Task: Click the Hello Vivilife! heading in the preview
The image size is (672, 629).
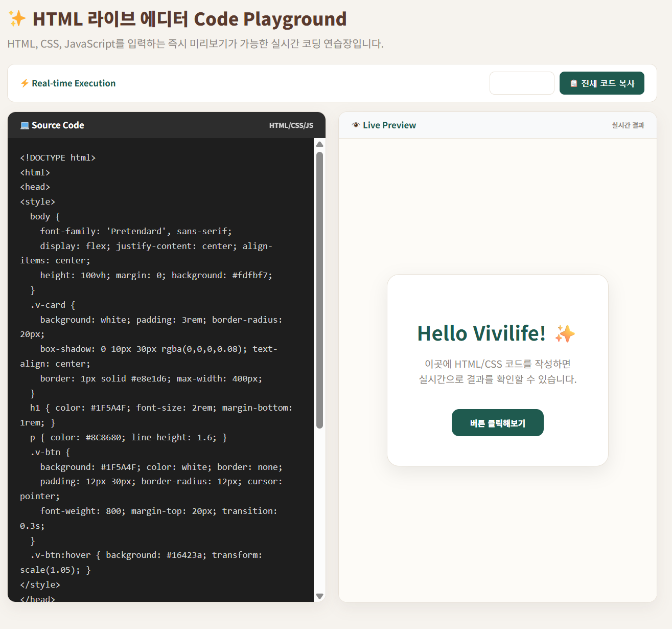Action: (481, 333)
